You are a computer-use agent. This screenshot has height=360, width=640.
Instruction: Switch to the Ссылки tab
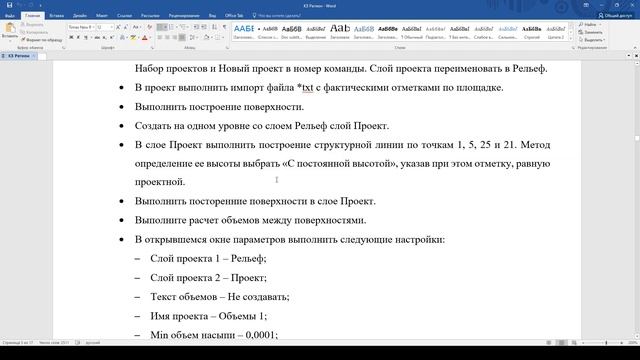tap(124, 16)
